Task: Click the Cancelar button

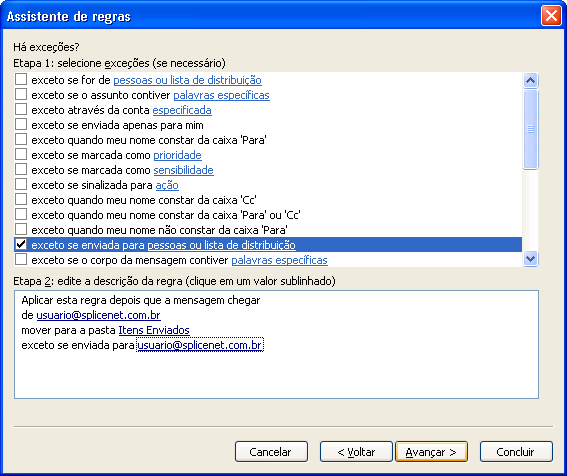Action: point(271,451)
